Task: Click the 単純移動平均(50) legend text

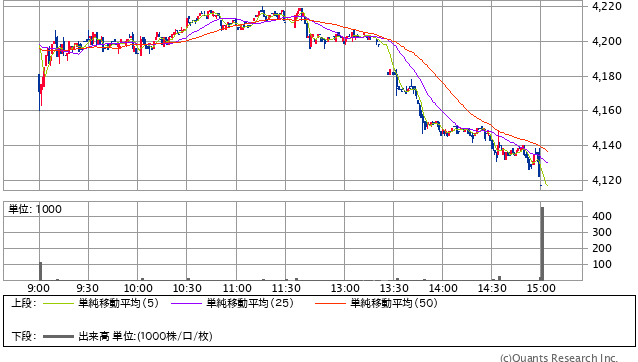Action: 394,303
